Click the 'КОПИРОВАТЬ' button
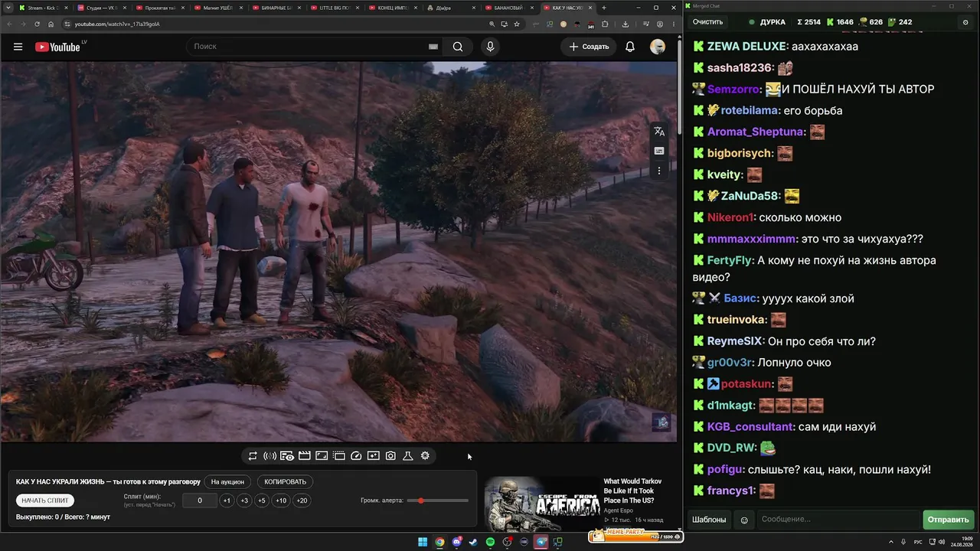This screenshot has width=980, height=551. [x=285, y=482]
